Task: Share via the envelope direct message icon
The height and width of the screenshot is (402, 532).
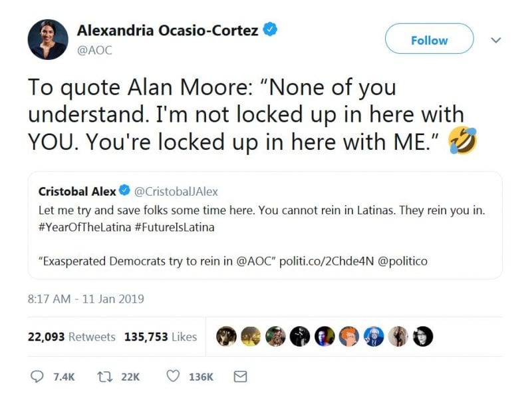Action: coord(241,377)
